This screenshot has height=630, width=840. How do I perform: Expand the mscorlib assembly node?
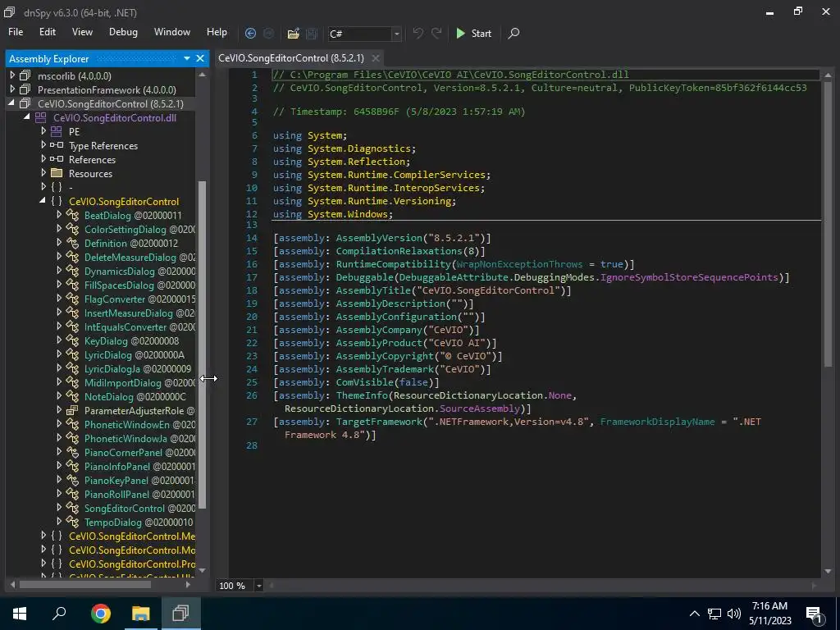[x=12, y=75]
